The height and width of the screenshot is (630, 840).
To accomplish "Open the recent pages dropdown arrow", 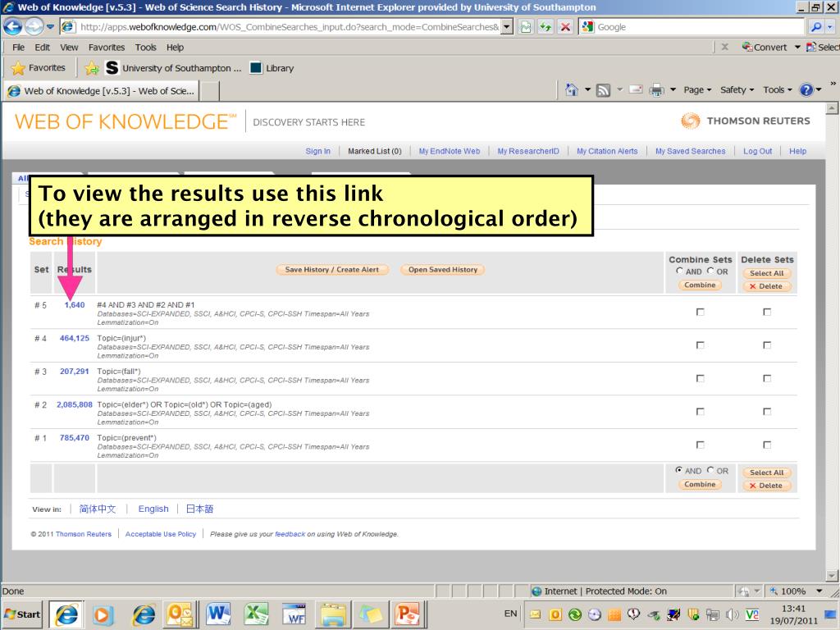I will [50, 27].
